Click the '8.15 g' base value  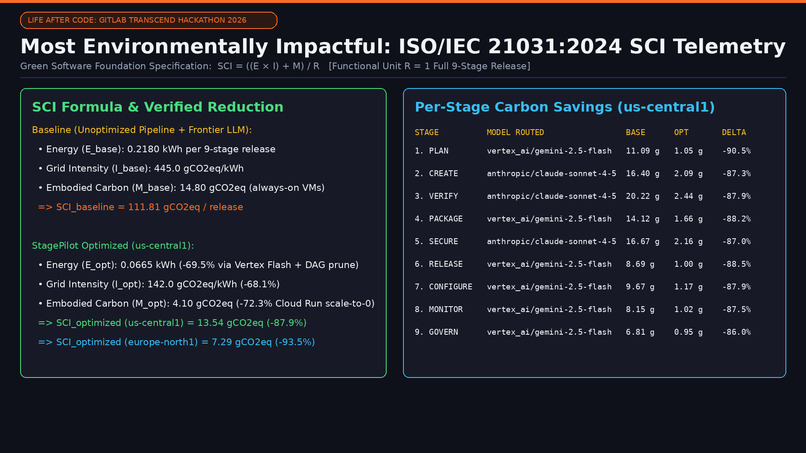(640, 310)
